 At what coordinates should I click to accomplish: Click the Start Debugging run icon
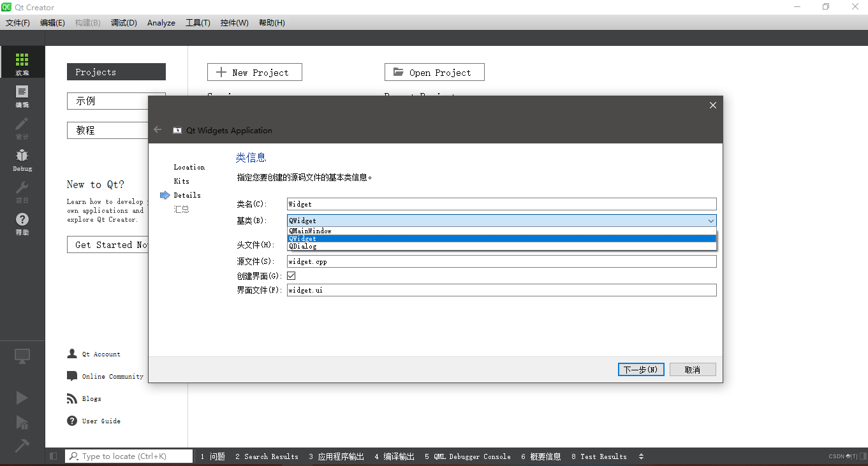coord(22,421)
